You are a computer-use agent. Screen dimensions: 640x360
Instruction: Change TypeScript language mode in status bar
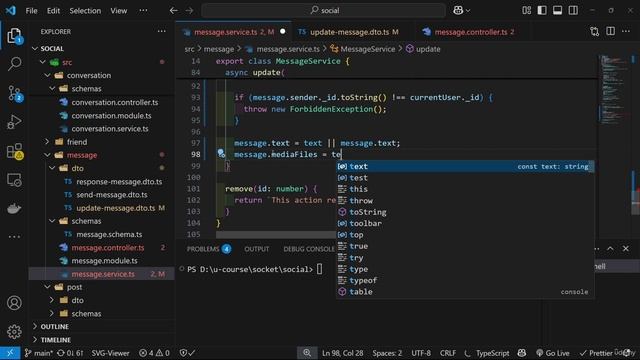click(x=492, y=353)
